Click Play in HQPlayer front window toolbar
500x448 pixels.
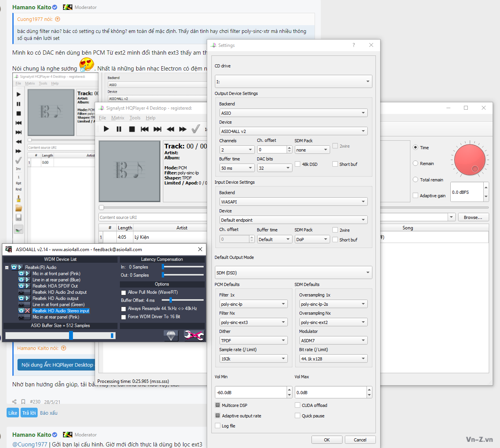[106, 129]
